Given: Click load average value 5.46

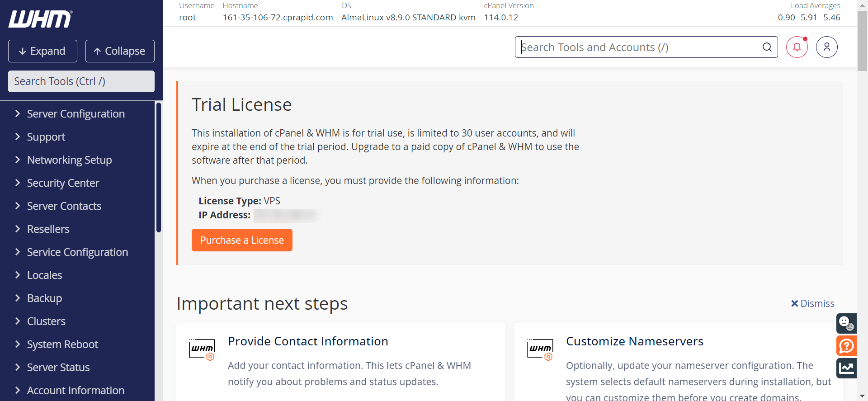Looking at the screenshot, I should [832, 17].
